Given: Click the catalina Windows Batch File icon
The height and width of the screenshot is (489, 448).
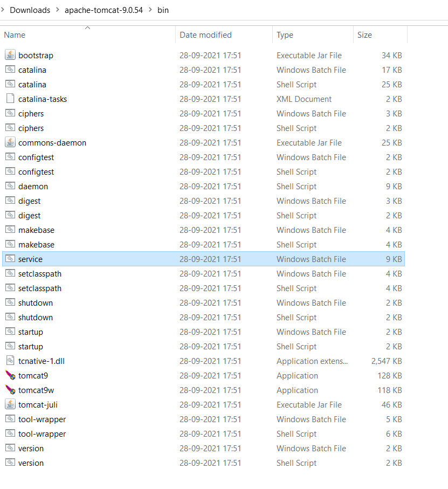Looking at the screenshot, I should pos(10,70).
